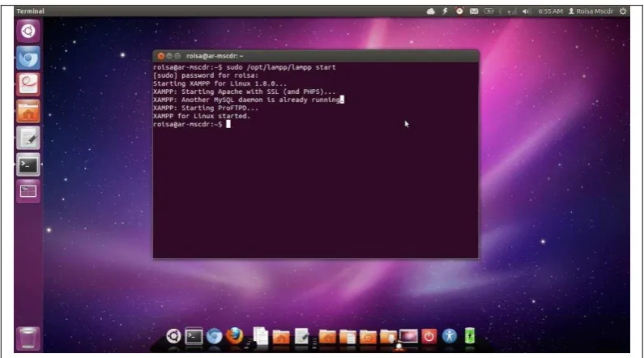Click 'Starting XAMPP for Linux 1.8.0...' line
The width and height of the screenshot is (644, 358).
[220, 83]
